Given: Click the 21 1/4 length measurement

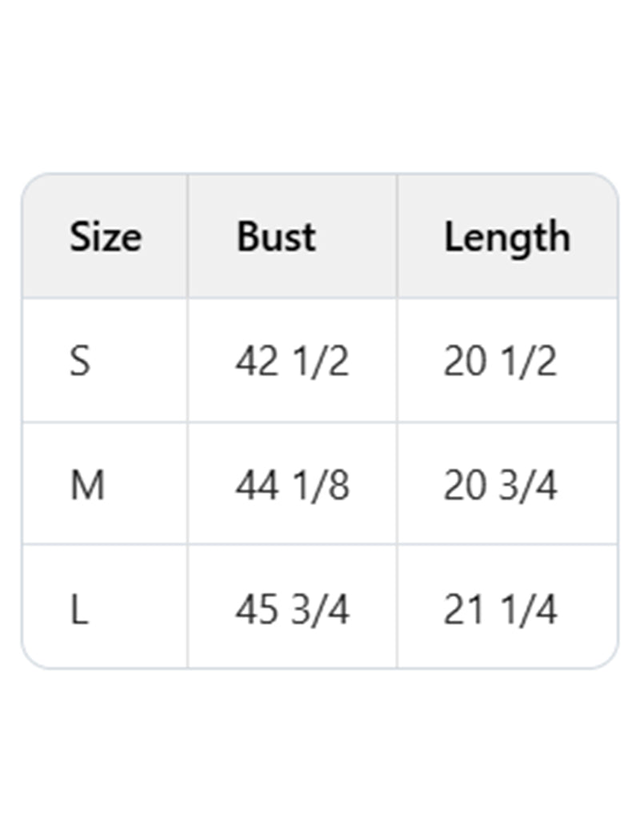Looking at the screenshot, I should [500, 610].
